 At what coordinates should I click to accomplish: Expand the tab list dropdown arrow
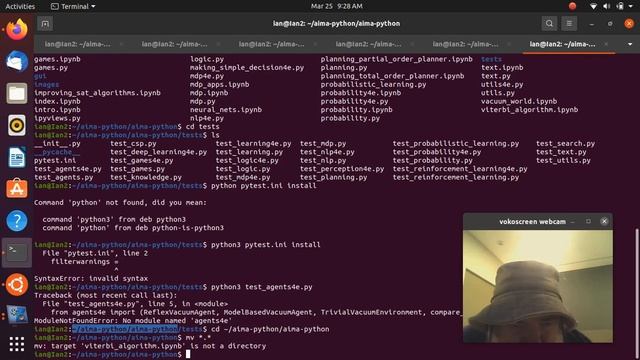630,44
